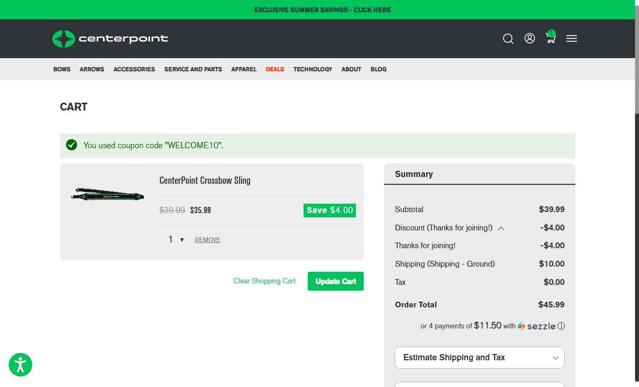Open the Apparel menu

pyautogui.click(x=244, y=69)
